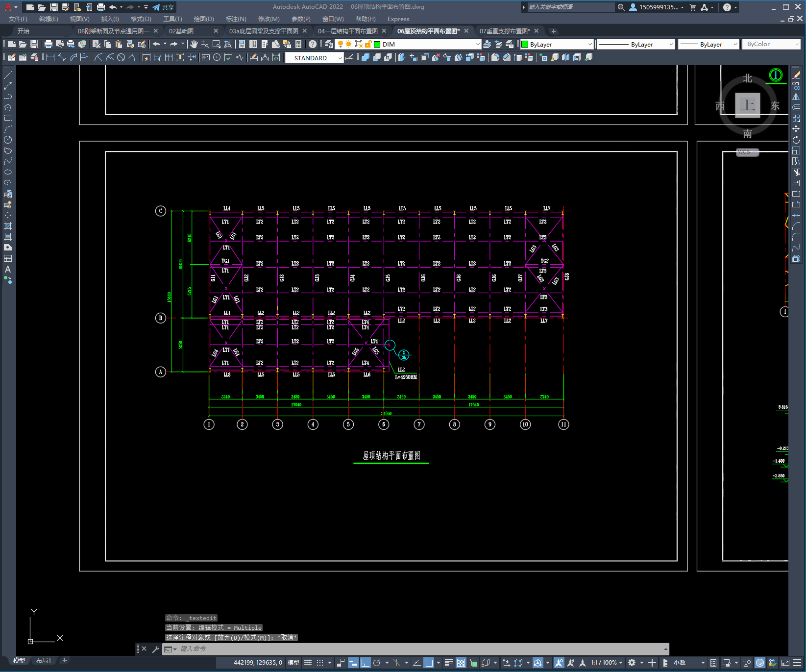Click the keyword search field in title bar
This screenshot has height=672, width=806.
[570, 7]
